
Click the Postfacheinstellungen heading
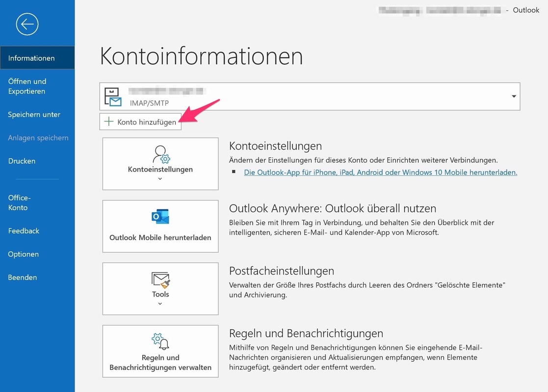tap(282, 271)
